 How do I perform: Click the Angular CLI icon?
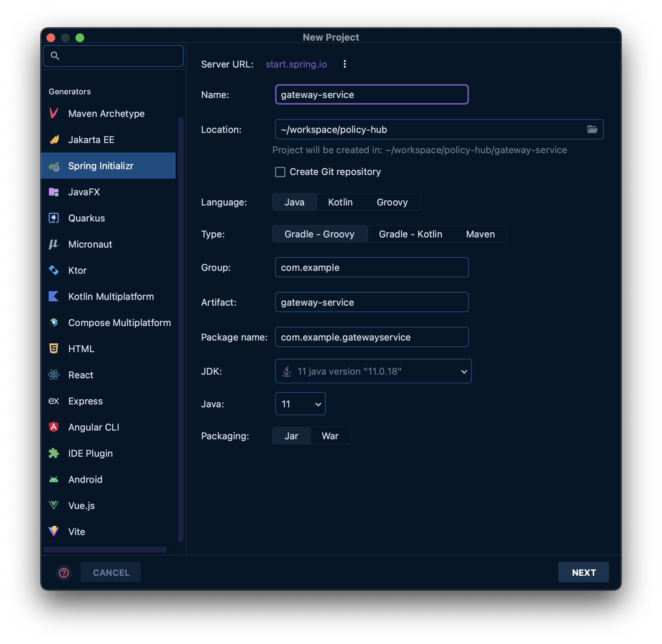pyautogui.click(x=54, y=427)
